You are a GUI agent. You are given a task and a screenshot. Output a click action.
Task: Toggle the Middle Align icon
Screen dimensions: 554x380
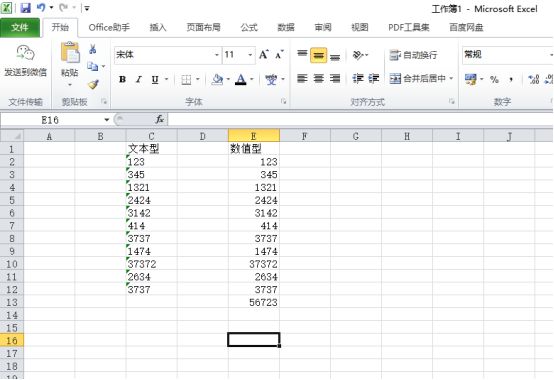tap(318, 55)
